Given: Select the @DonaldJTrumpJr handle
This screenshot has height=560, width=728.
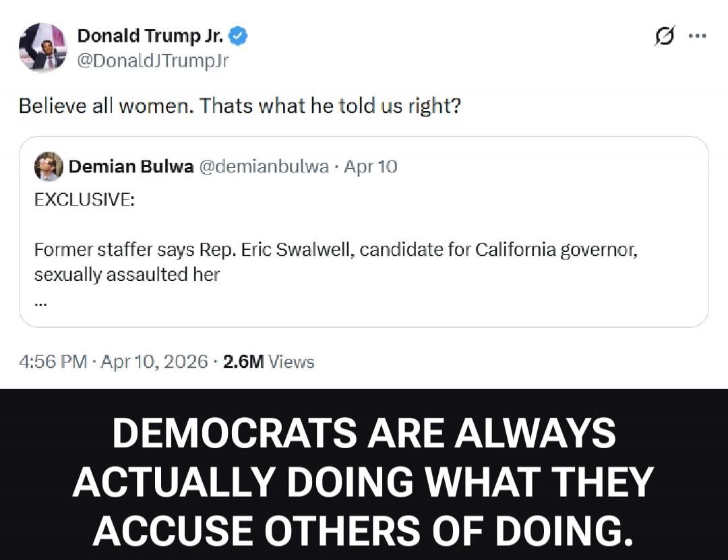Looking at the screenshot, I should coord(152,60).
